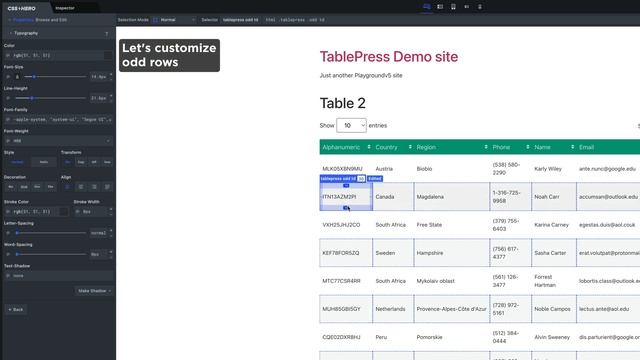The height and width of the screenshot is (360, 640).
Task: Align text right
Action: point(94,187)
